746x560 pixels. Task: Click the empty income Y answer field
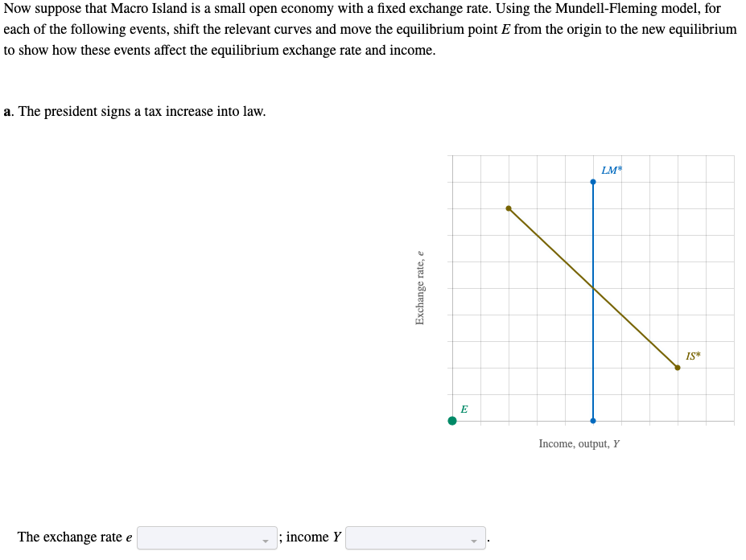coord(414,537)
